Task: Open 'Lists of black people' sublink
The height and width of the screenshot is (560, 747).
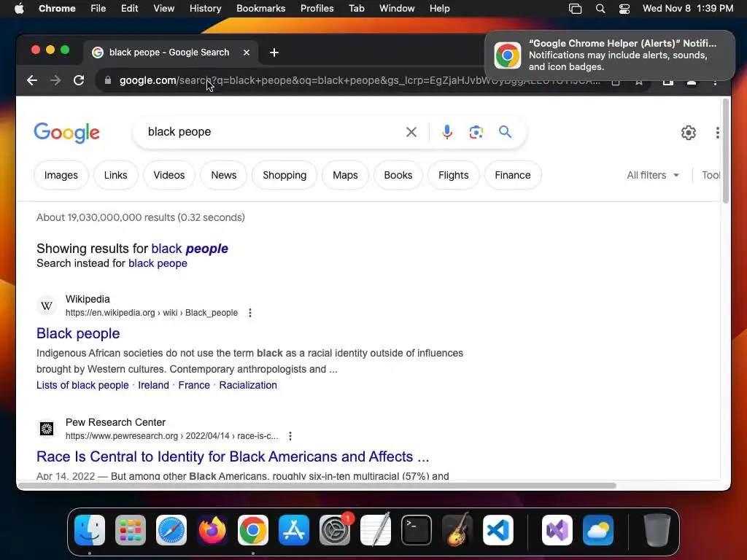Action: coord(82,385)
